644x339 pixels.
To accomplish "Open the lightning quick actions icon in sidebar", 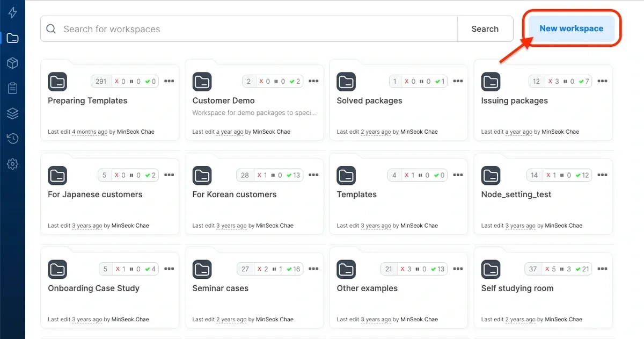I will 12,12.
